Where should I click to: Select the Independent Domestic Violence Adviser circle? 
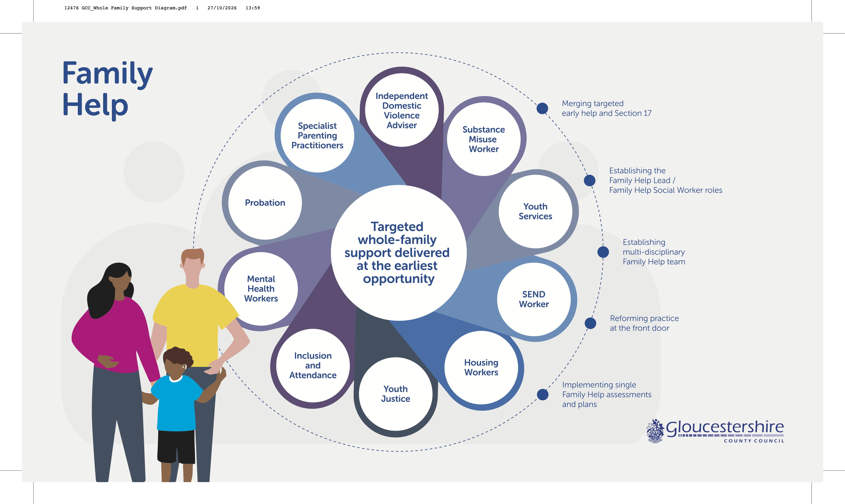[402, 110]
